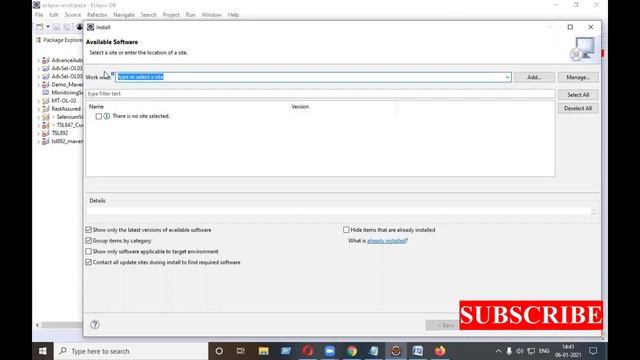
Task: Click the Select All button
Action: coord(578,95)
